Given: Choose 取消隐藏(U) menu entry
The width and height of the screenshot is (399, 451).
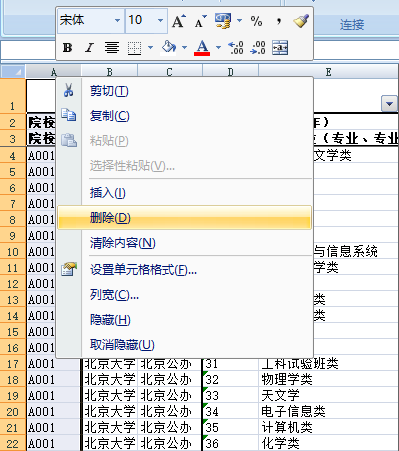Looking at the screenshot, I should point(185,344).
